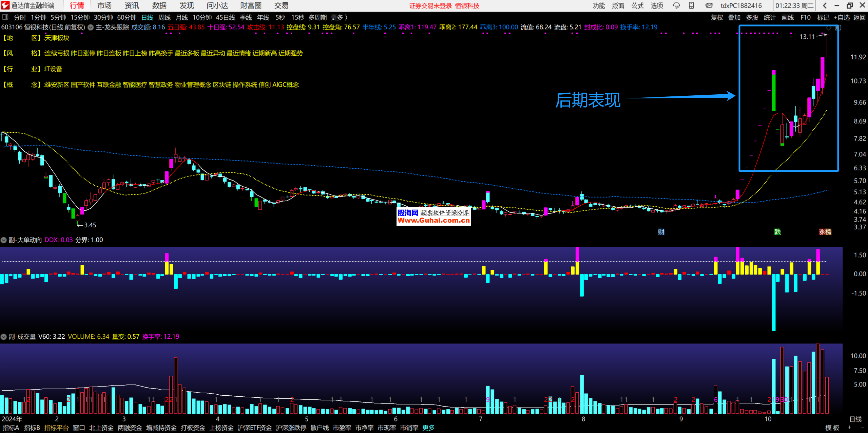Expand the 副-大单动向 indicator dropdown arrow
The height and width of the screenshot is (433, 868).
[x=4, y=240]
